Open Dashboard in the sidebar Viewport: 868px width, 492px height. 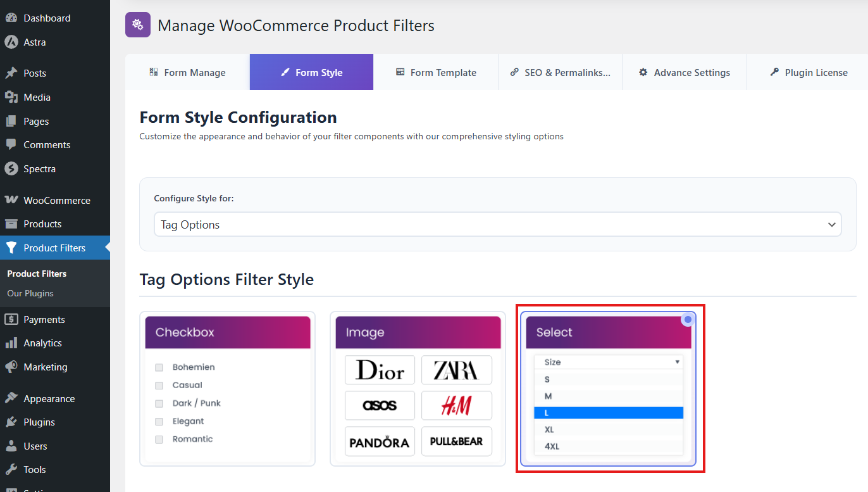(x=55, y=18)
